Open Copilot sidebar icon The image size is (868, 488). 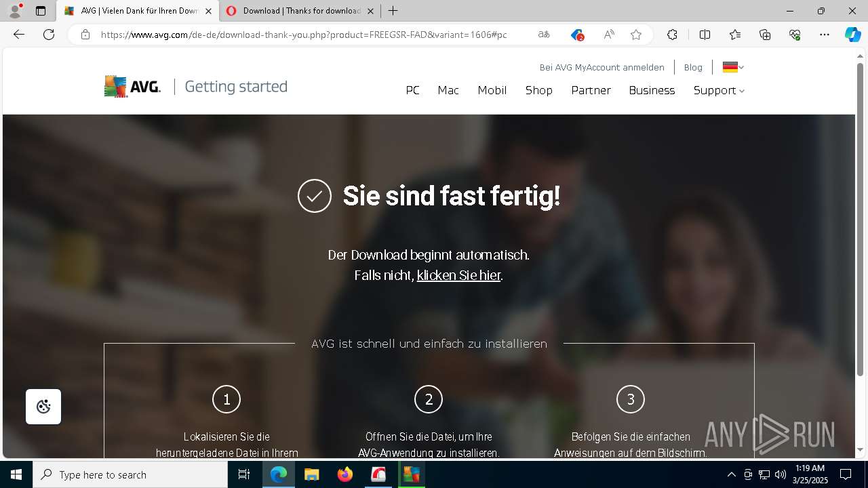pos(852,35)
